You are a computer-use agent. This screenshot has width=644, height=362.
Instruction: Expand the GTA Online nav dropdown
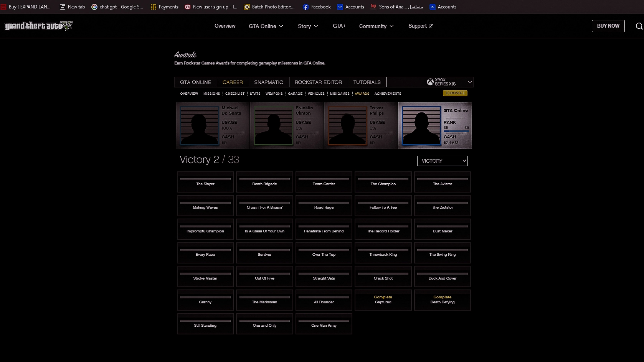tap(266, 26)
